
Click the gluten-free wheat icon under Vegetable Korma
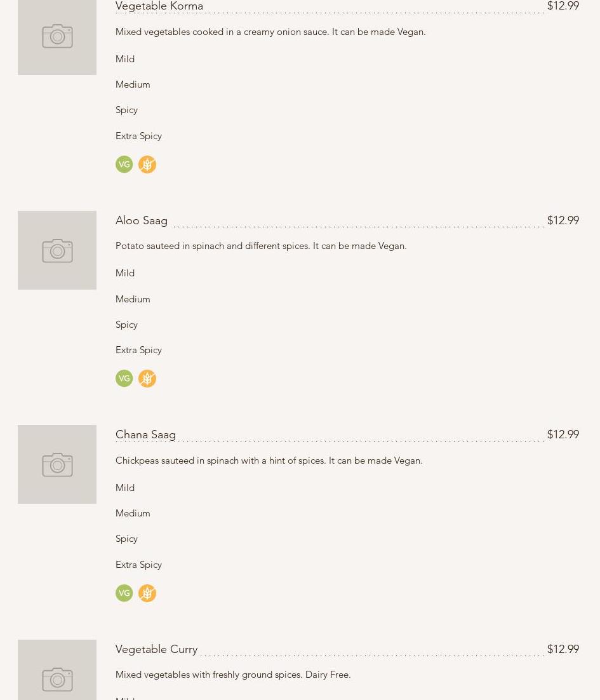pos(147,165)
